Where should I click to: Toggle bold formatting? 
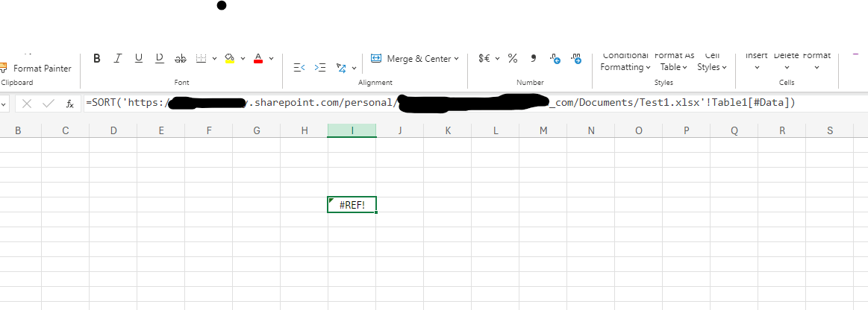tap(97, 59)
